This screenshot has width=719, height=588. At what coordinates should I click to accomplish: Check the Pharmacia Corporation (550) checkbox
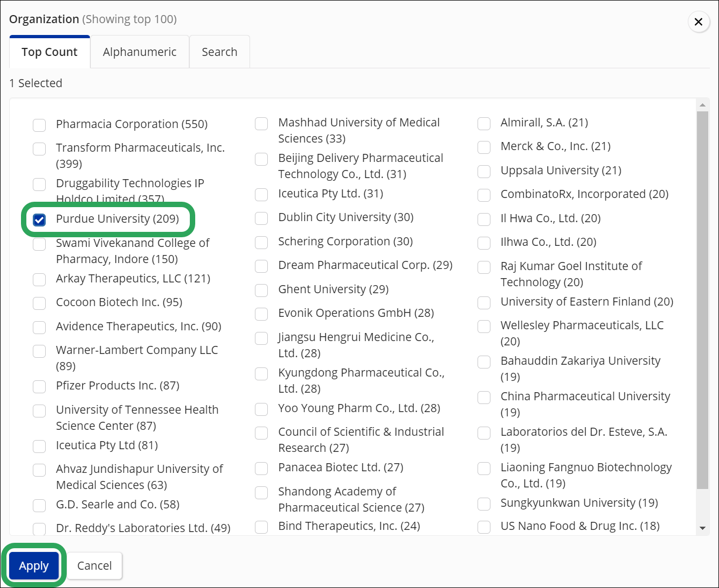(x=39, y=125)
